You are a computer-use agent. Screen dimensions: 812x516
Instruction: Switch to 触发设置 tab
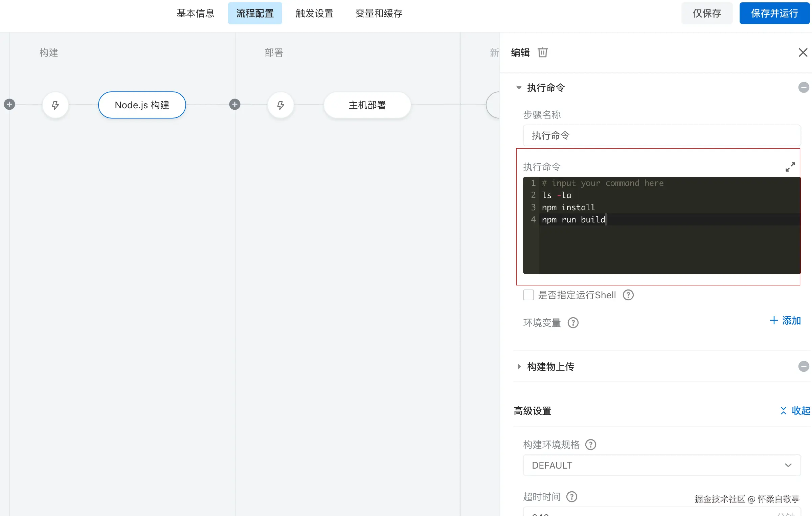click(x=314, y=13)
